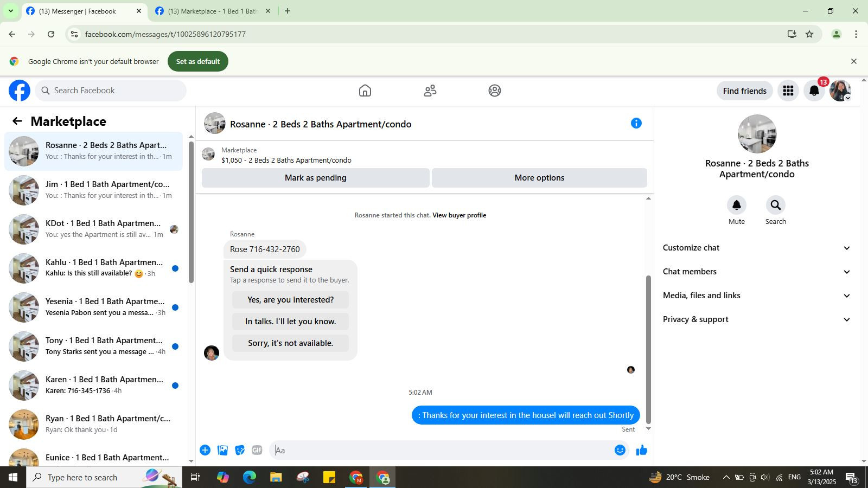Image resolution: width=868 pixels, height=488 pixels.
Task: Dismiss the default browser notification bar
Action: pyautogui.click(x=854, y=61)
